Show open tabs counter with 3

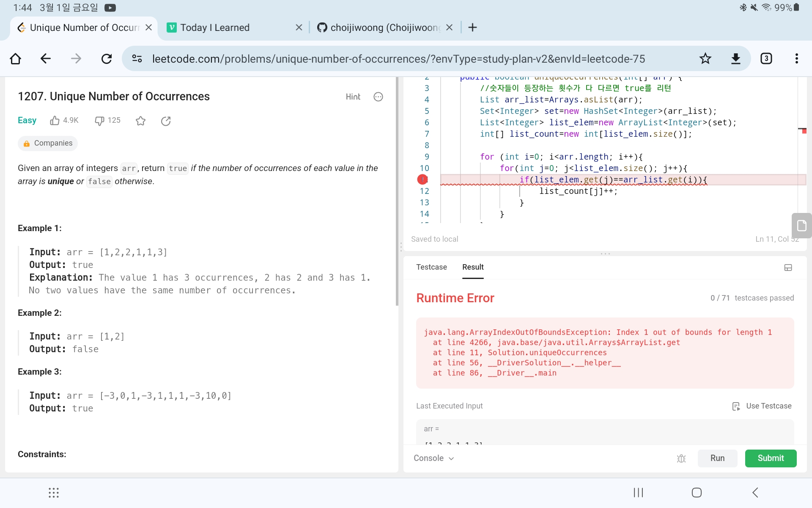(x=766, y=58)
